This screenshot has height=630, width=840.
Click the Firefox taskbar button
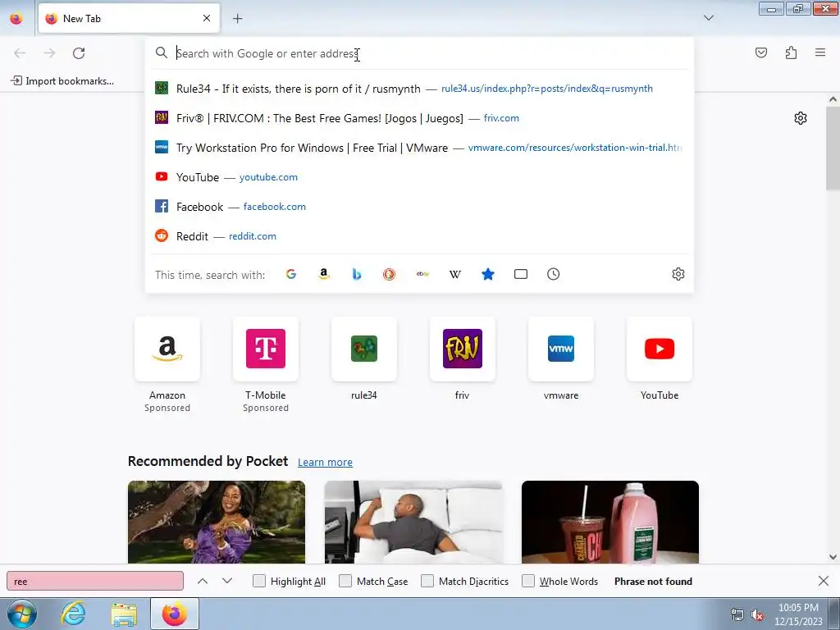[x=175, y=614]
